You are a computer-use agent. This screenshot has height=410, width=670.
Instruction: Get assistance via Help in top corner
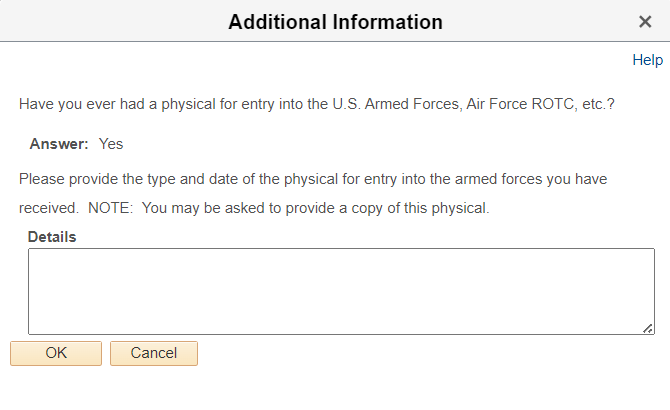(x=647, y=60)
